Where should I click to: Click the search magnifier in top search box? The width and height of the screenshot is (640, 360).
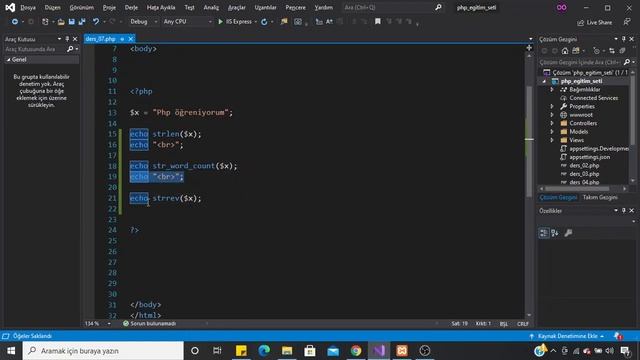click(438, 7)
